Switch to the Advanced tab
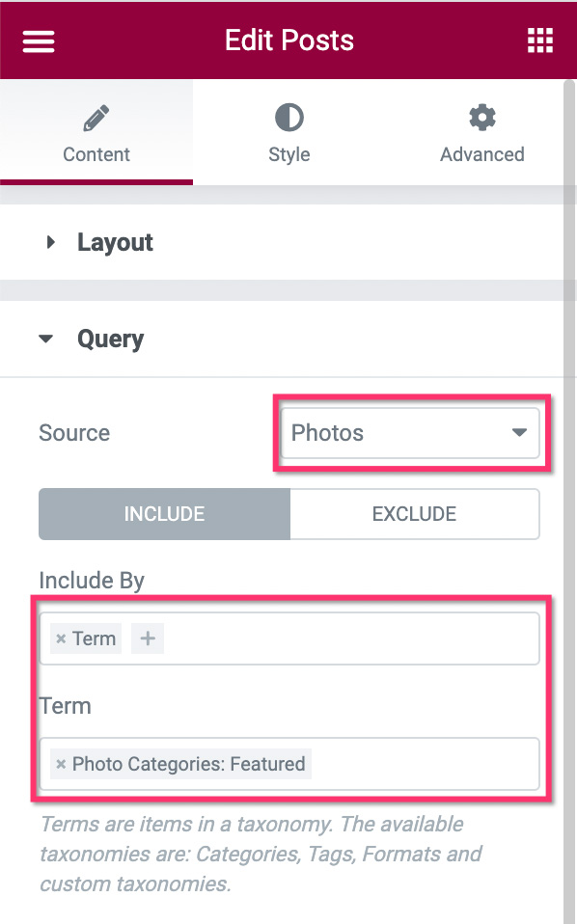 482,132
